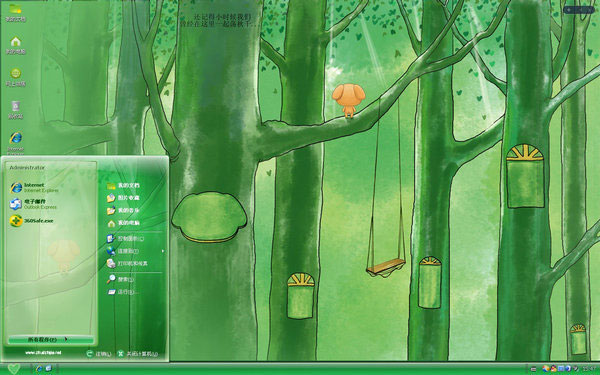Launch Outlook Express email entry
The image size is (600, 375).
pos(34,204)
